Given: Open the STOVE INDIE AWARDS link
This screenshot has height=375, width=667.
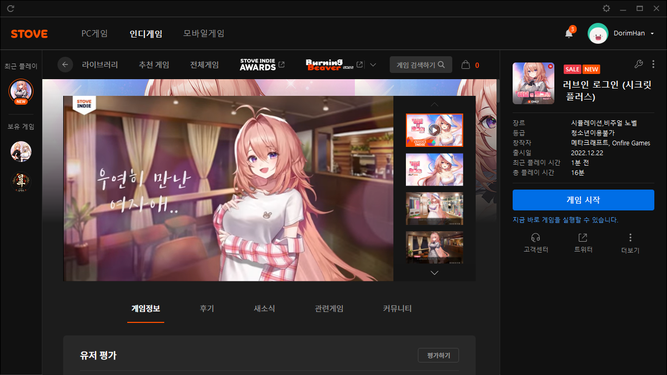Looking at the screenshot, I should pos(262,65).
